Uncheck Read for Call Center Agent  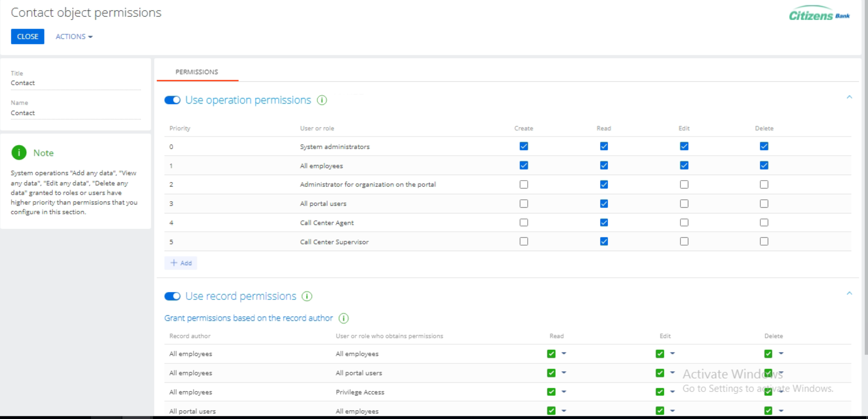[604, 222]
